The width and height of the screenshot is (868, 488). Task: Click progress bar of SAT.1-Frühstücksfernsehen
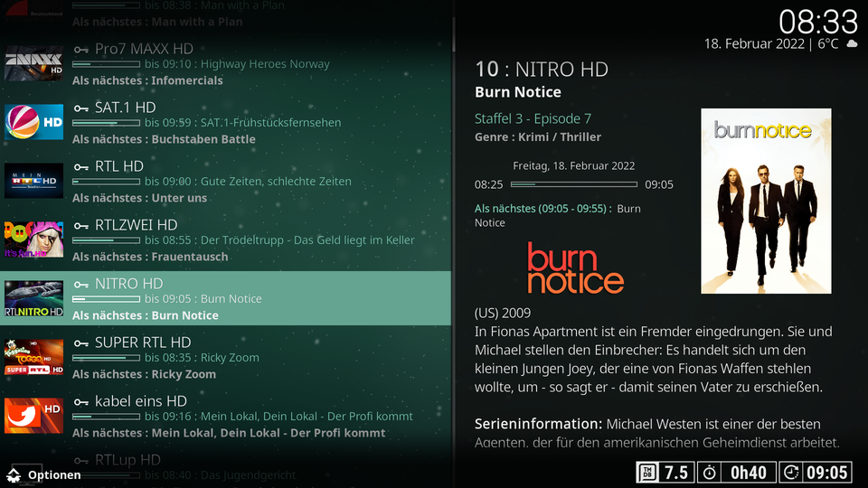pos(107,123)
